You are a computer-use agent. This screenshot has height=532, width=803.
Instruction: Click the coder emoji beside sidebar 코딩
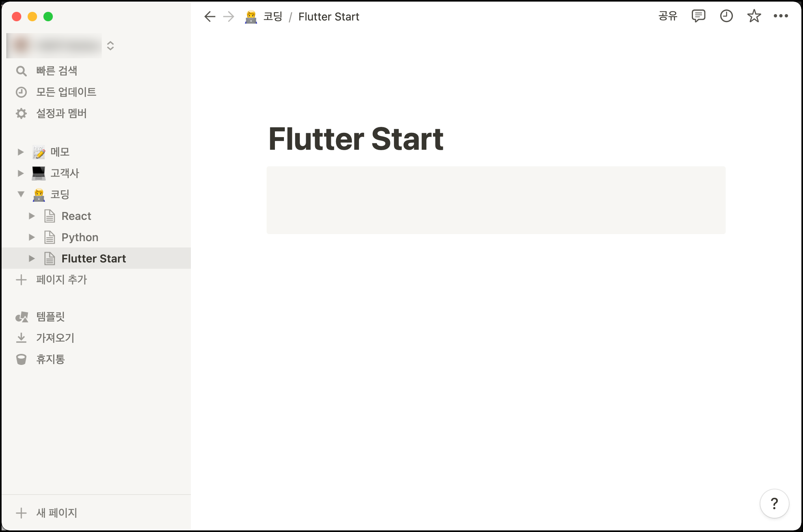pyautogui.click(x=39, y=195)
